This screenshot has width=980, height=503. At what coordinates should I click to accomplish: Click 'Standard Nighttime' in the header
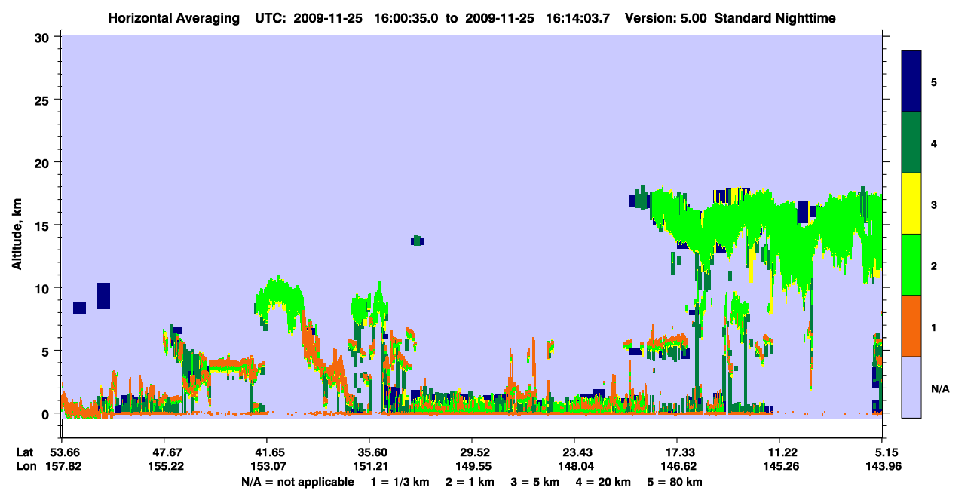click(773, 17)
